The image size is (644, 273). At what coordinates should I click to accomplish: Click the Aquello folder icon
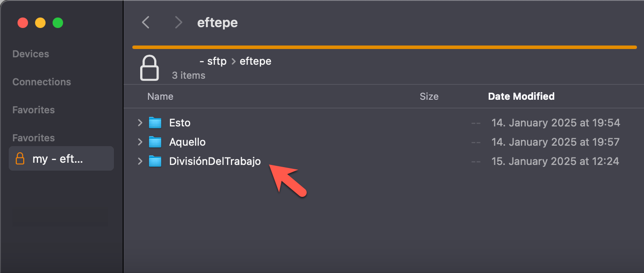click(x=155, y=142)
